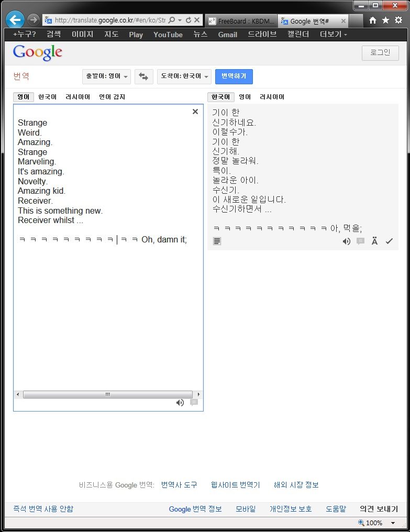
Task: Click the browser forward arrow
Action: tap(34, 20)
